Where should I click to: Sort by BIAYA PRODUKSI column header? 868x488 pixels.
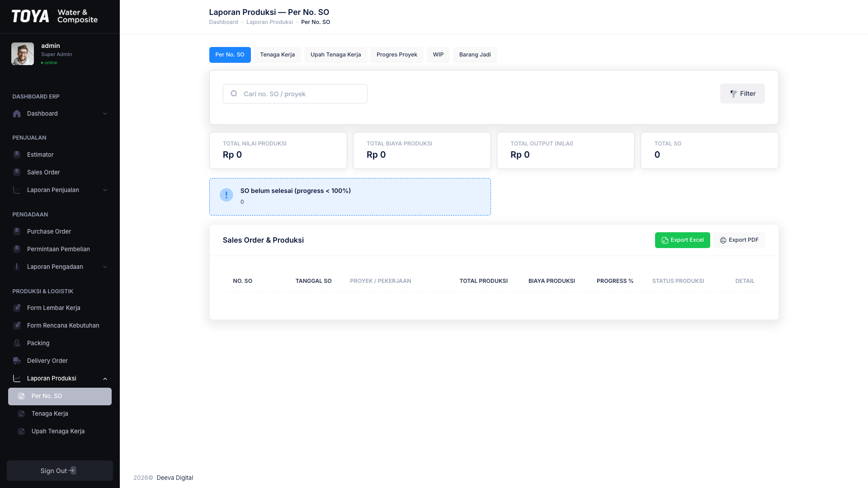[x=552, y=281]
